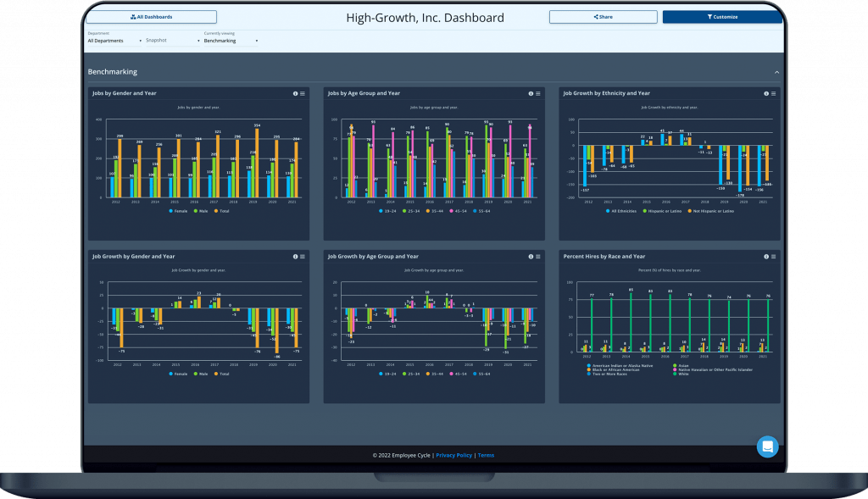Screen dimensions: 868x499
Task: Open Currently viewing Benchmarking dropdown
Action: [231, 41]
